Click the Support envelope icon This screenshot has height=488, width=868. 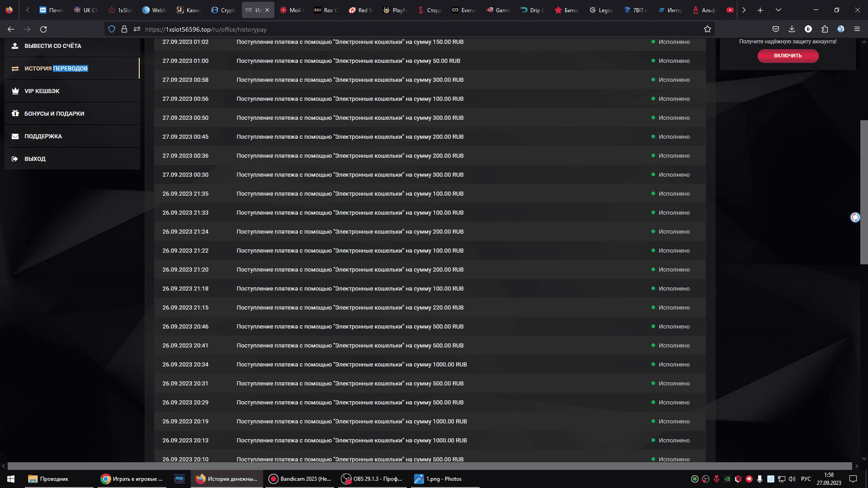(15, 136)
